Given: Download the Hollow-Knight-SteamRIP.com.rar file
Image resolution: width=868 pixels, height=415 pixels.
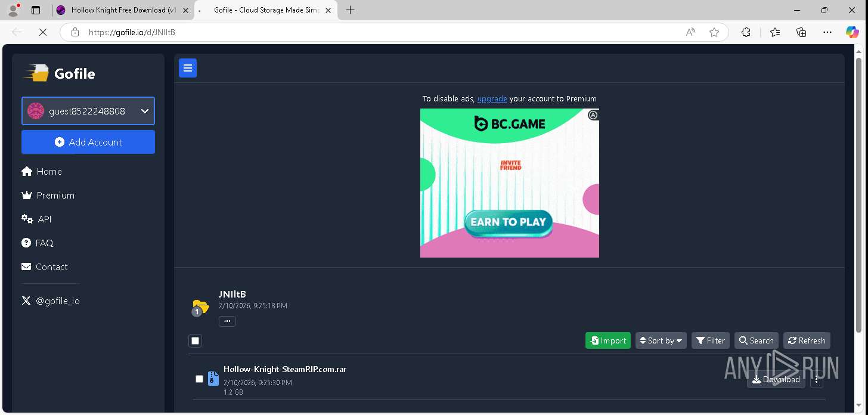Looking at the screenshot, I should point(776,379).
